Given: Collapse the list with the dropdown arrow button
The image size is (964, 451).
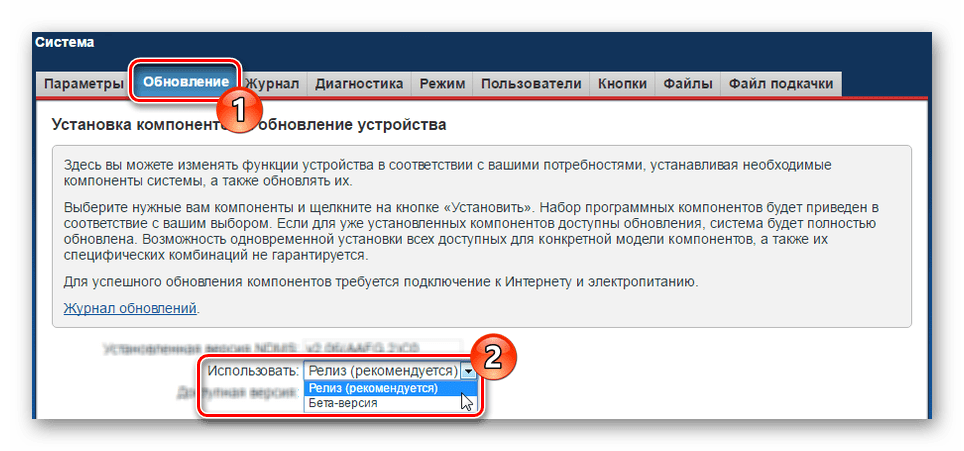Looking at the screenshot, I should click(468, 370).
